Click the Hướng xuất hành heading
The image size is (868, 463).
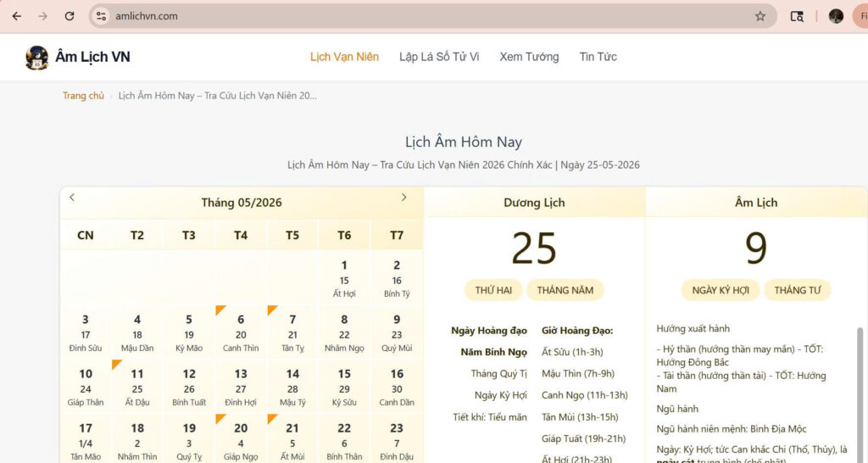point(693,328)
